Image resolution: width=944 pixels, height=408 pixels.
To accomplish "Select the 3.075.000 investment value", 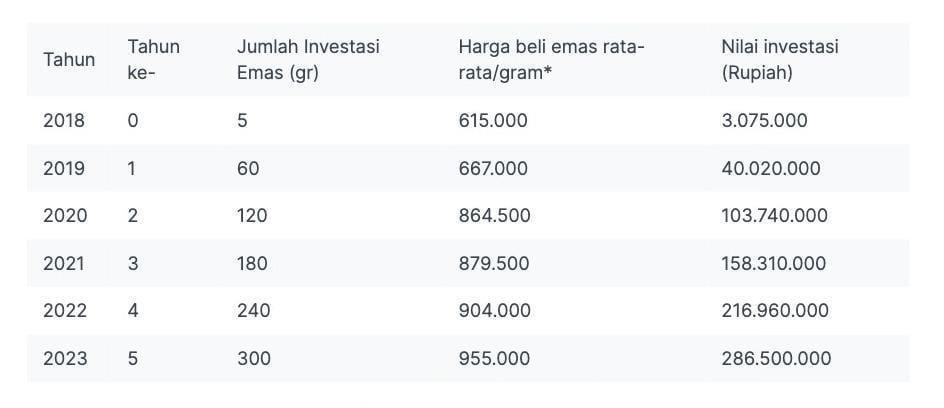I will [765, 120].
